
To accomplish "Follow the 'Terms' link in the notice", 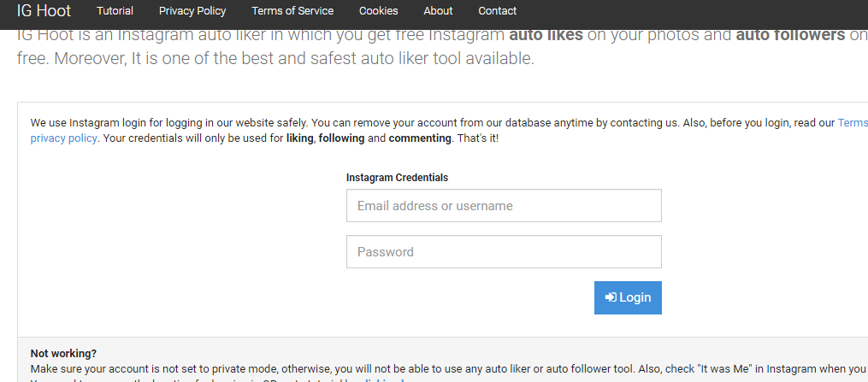I will coord(853,123).
